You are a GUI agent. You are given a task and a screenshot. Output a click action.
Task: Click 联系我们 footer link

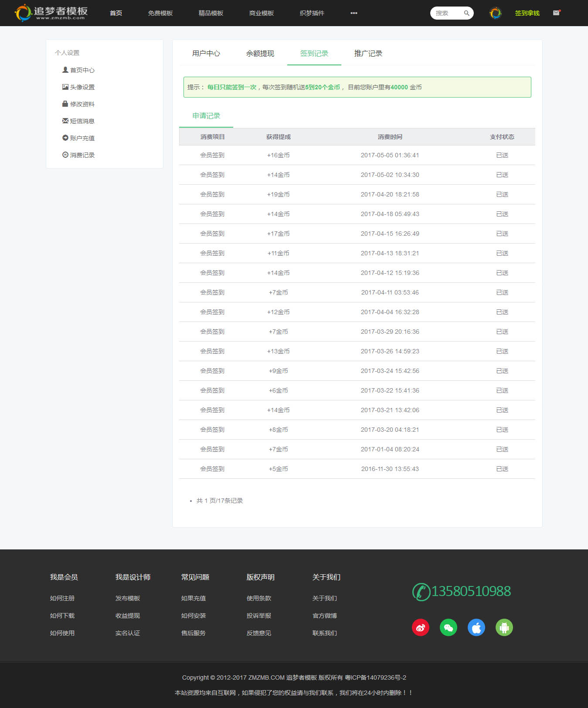pyautogui.click(x=324, y=633)
